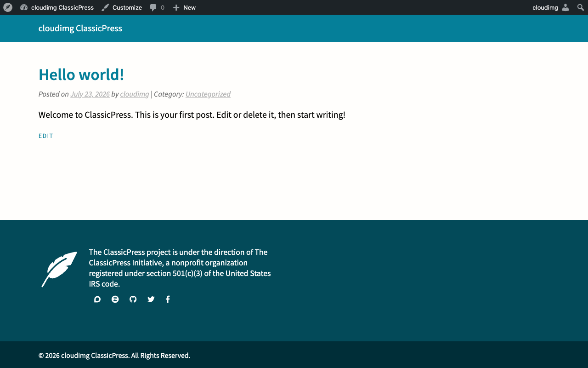Open the Uncategorized category link
588x368 pixels.
pyautogui.click(x=208, y=94)
